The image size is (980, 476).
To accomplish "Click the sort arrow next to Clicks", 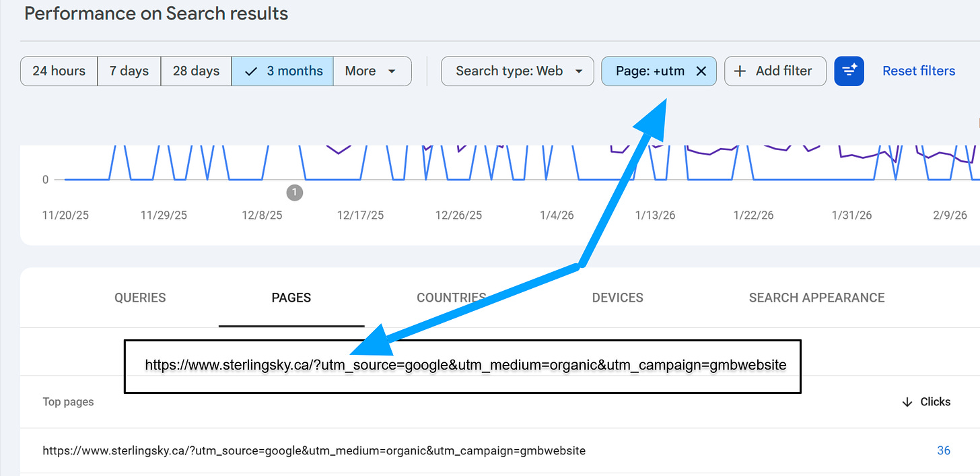I will point(908,401).
